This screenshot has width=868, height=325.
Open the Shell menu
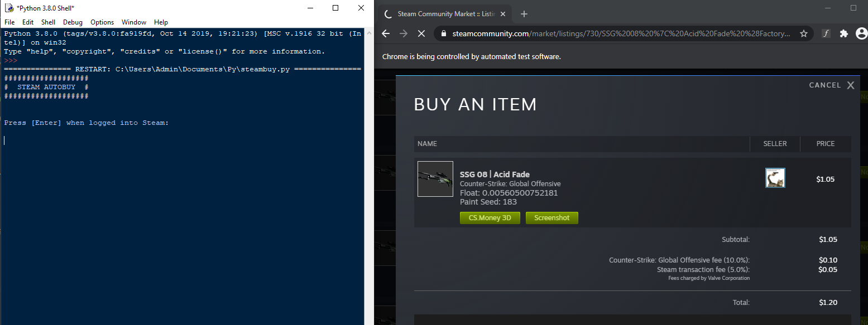48,22
